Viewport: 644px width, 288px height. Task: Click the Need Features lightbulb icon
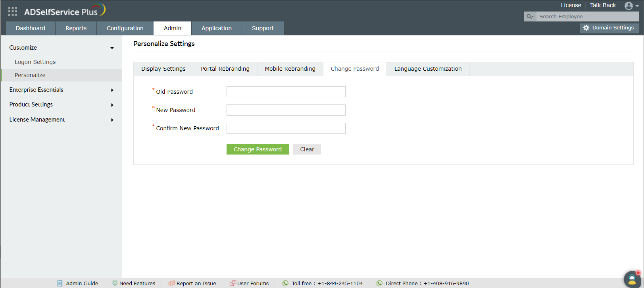(115, 283)
